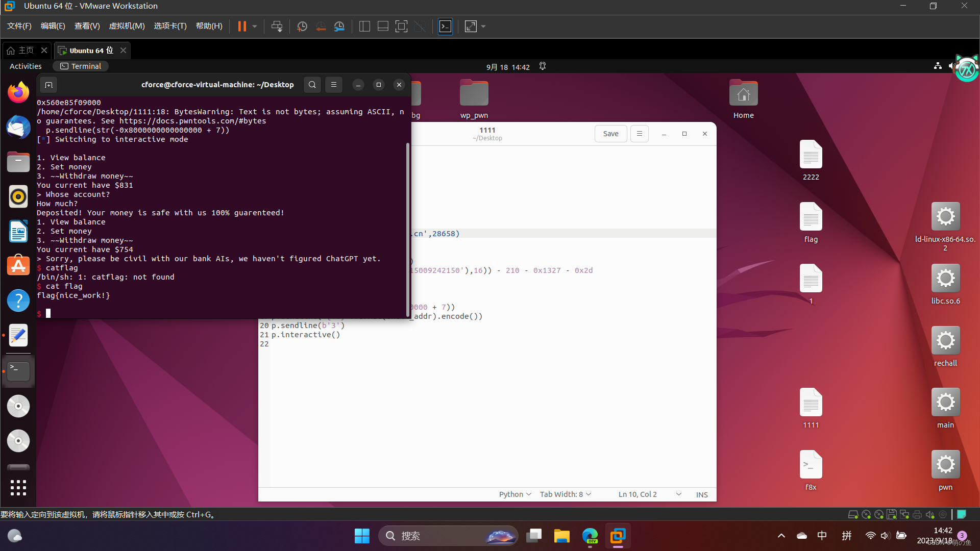Open the Ubuntu Activities overview
The height and width of the screenshot is (551, 980).
pos(26,66)
